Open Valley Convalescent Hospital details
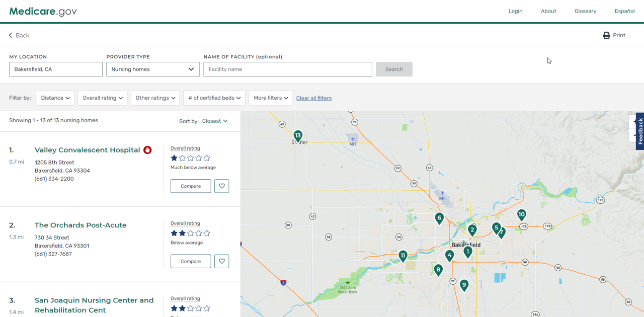Viewport: 644px width, 317px height. click(88, 150)
